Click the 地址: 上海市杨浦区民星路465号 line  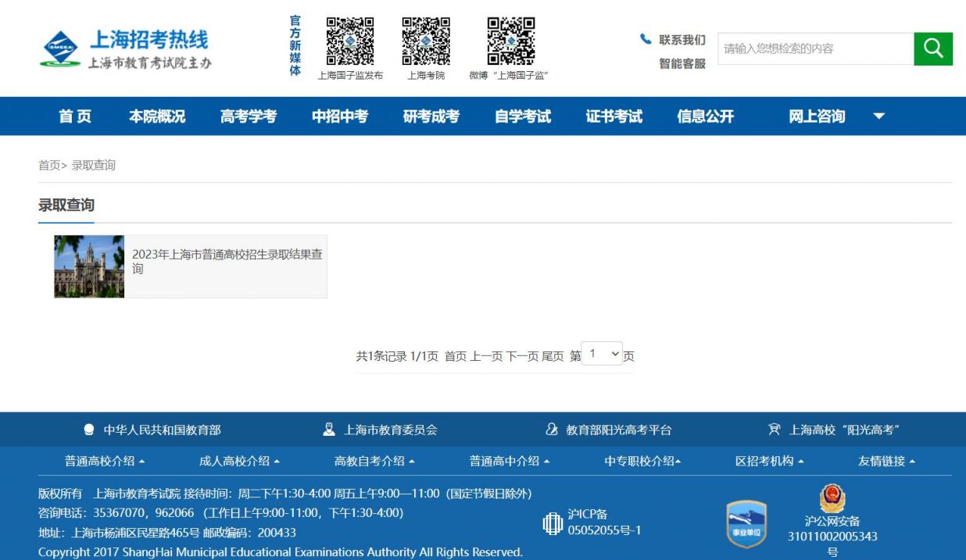[x=167, y=533]
